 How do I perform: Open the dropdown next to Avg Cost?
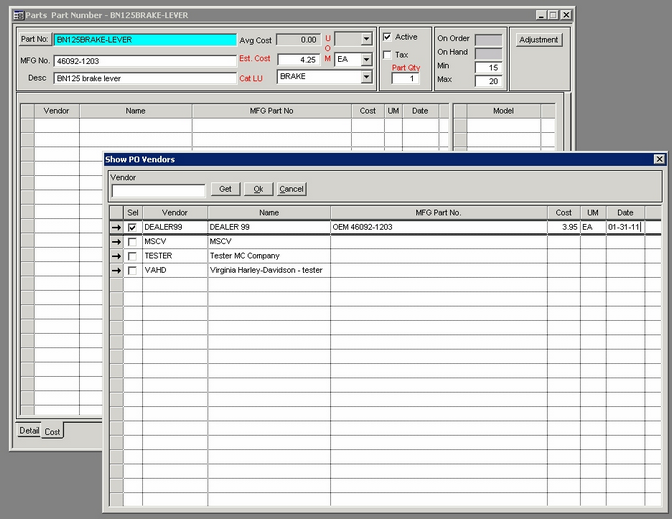[x=366, y=40]
